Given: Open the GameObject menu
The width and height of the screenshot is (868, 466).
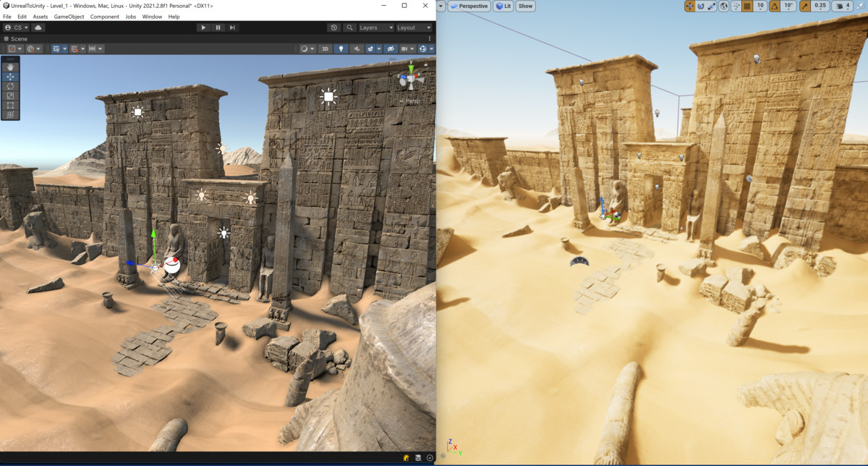Looking at the screenshot, I should click(x=69, y=16).
